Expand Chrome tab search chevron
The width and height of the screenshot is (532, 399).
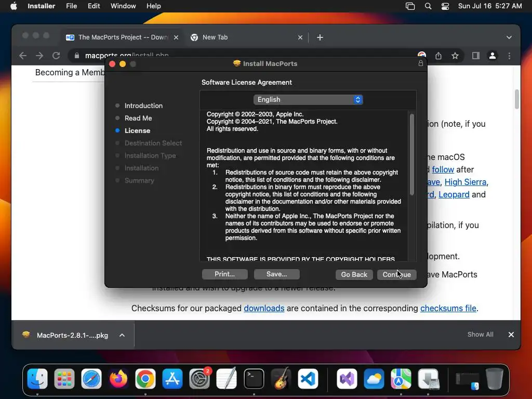509,37
